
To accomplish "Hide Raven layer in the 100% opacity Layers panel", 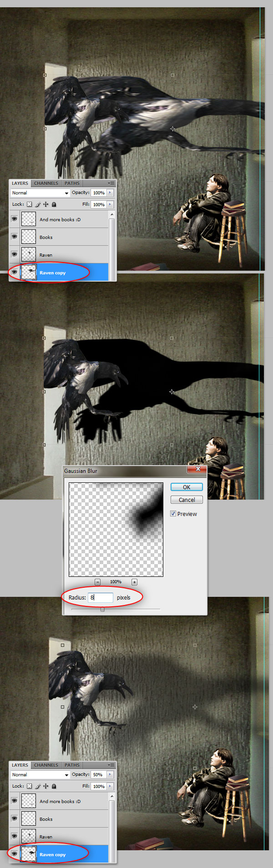I will tap(15, 254).
